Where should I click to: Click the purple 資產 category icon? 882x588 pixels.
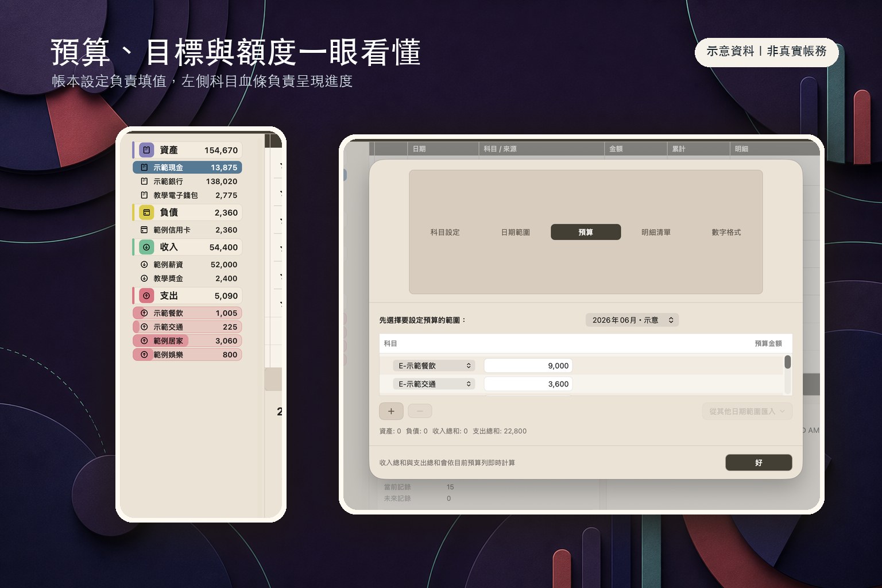pos(146,150)
